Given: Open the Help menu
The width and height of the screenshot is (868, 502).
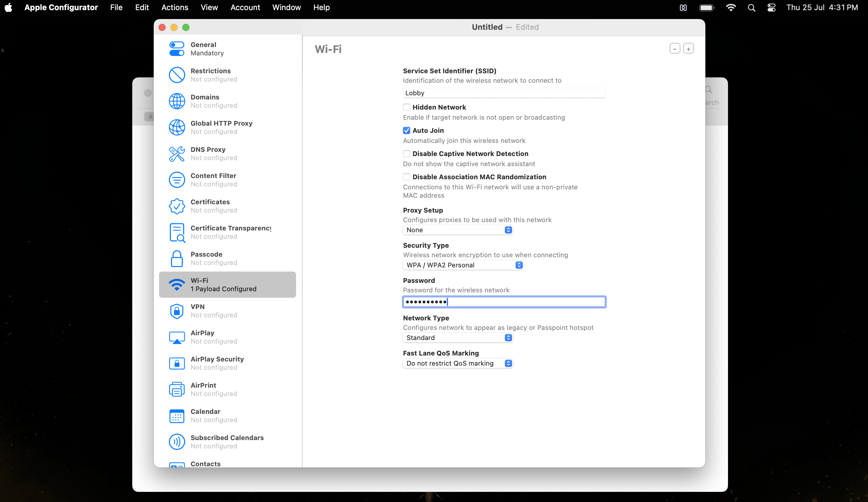Looking at the screenshot, I should point(321,7).
